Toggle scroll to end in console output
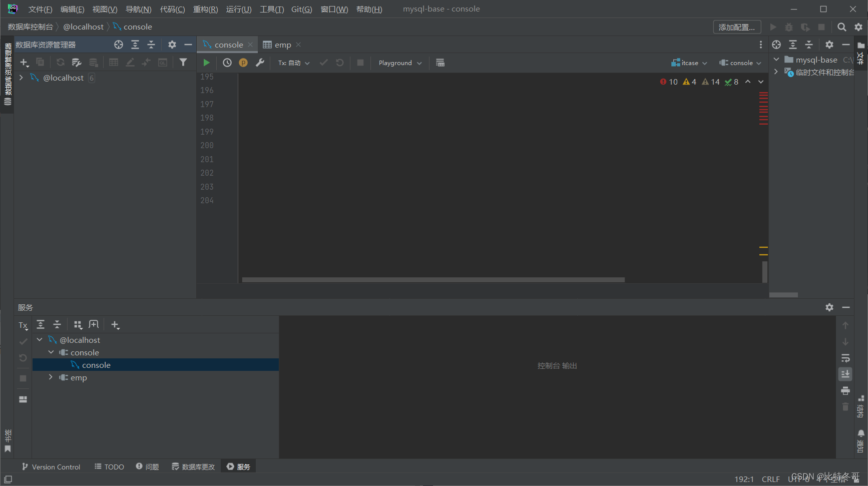Viewport: 868px width, 486px height. click(845, 374)
